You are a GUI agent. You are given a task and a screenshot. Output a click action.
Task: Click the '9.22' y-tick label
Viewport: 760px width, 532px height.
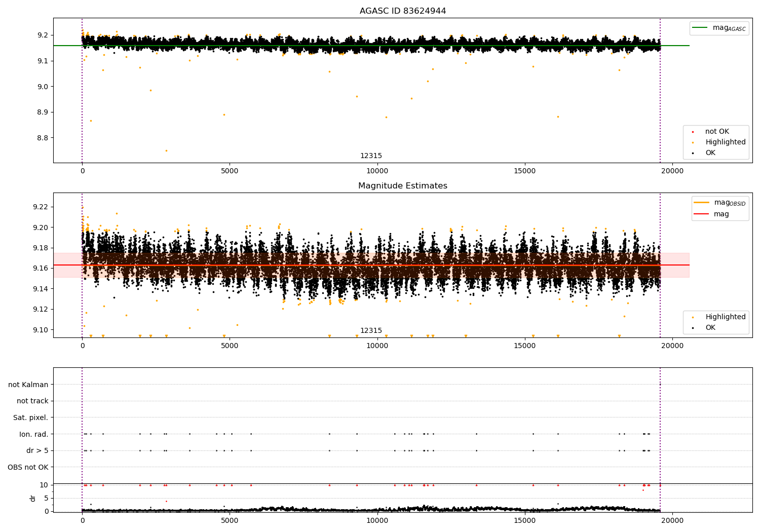[x=41, y=207]
